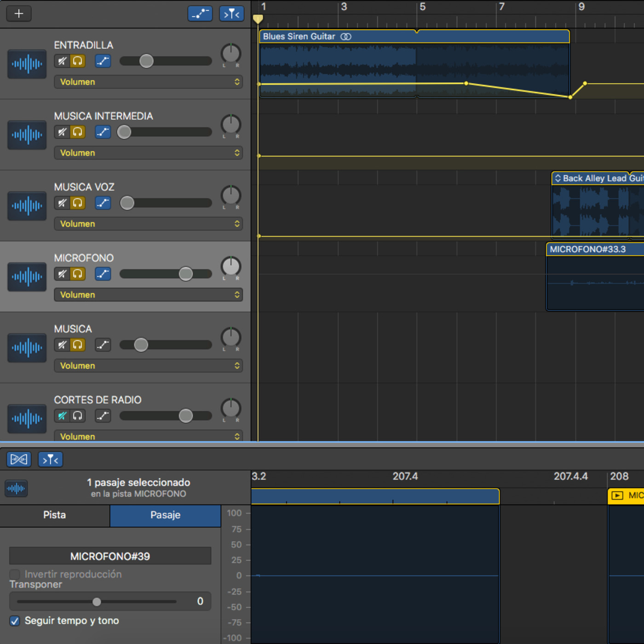
Task: Click the playhead marker at bar 1
Action: [x=258, y=19]
